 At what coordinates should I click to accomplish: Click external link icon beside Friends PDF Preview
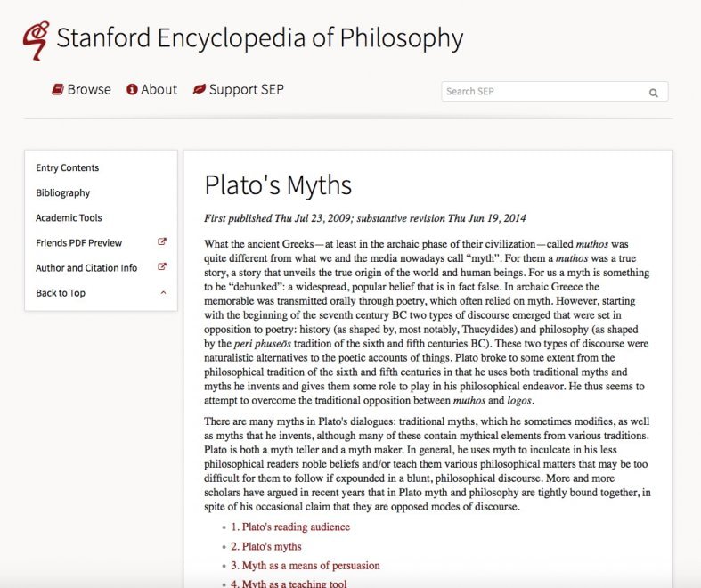click(162, 242)
